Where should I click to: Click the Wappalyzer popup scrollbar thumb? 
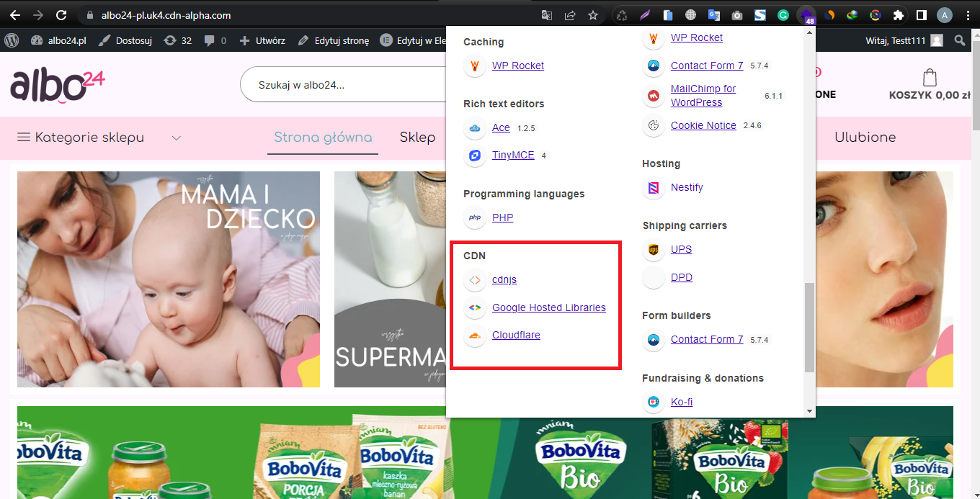click(x=810, y=328)
